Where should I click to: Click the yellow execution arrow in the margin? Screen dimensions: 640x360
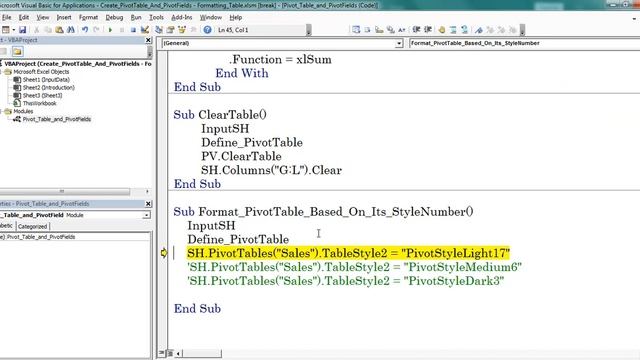point(164,253)
